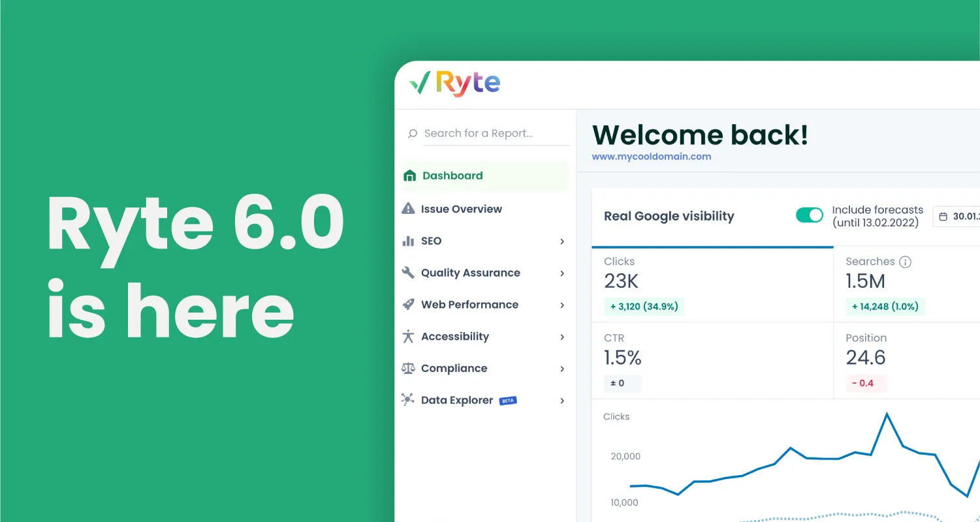Click the Issue Overview warning icon
This screenshot has width=980, height=522.
coord(408,209)
